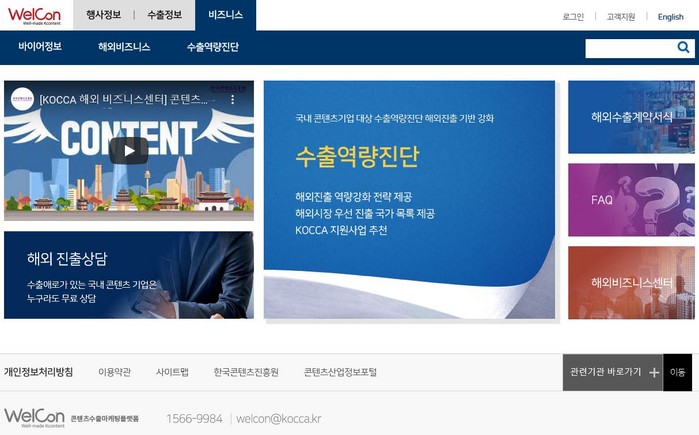
Task: Click the 이동 go button
Action: tap(678, 372)
